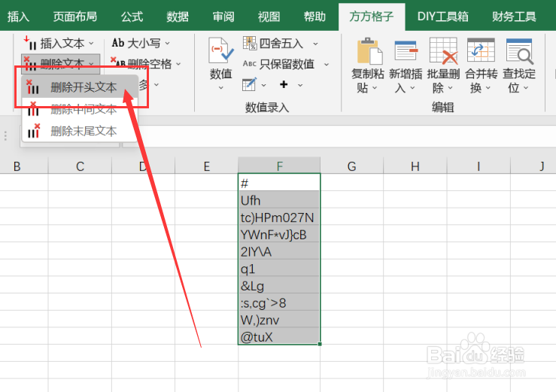The image size is (556, 392).
Task: Click the 数值 document icon
Action: (x=220, y=50)
